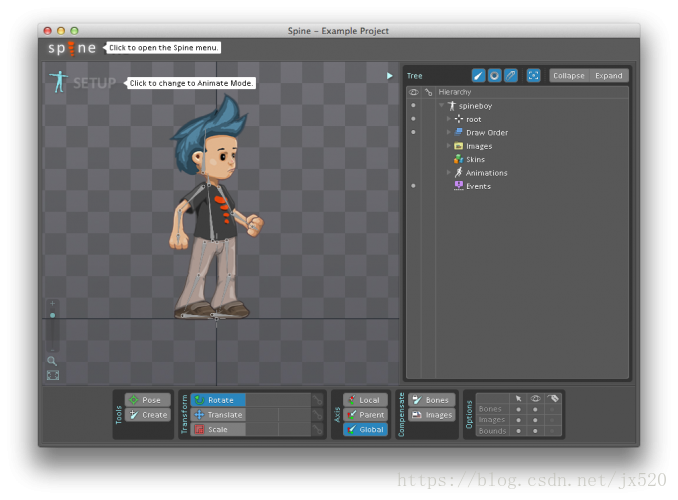
Task: Toggle Images selectable option dot
Action: click(x=518, y=420)
